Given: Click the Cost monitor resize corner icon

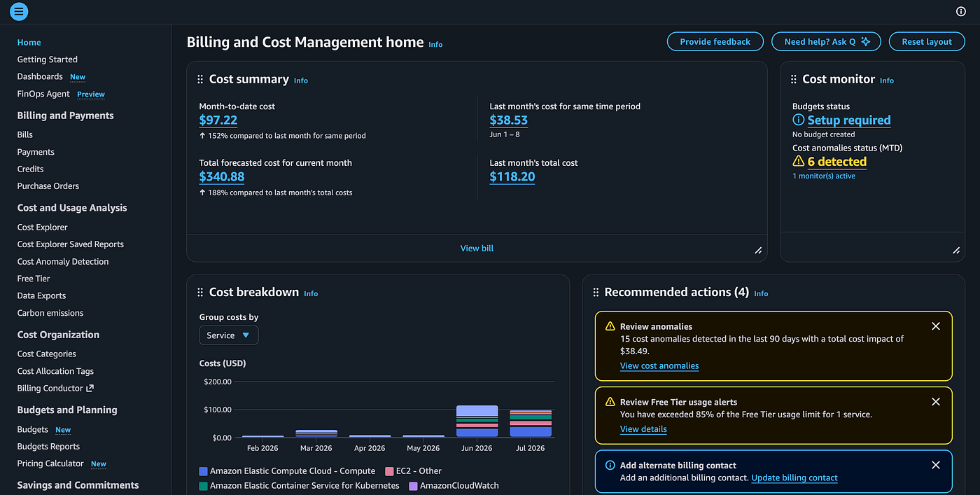Looking at the screenshot, I should pos(956,250).
